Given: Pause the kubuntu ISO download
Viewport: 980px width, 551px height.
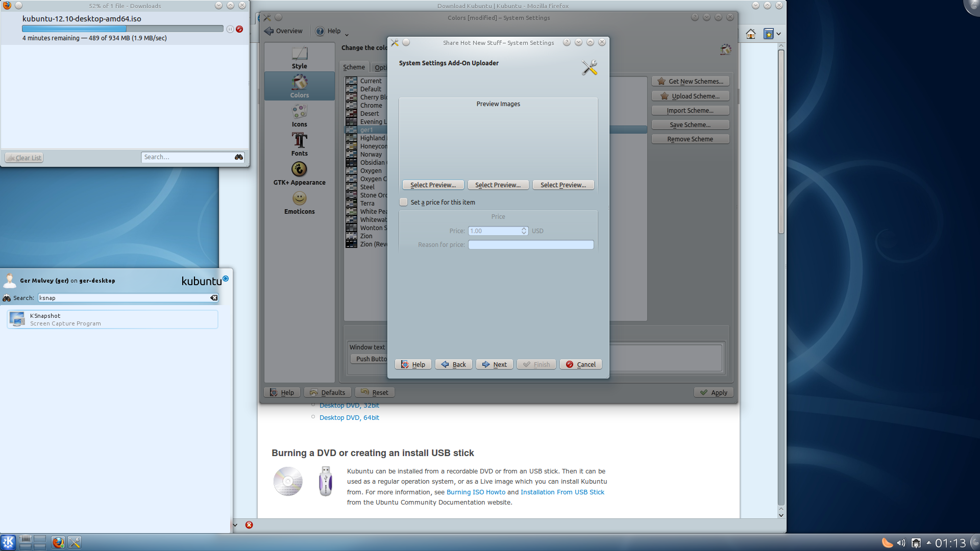Looking at the screenshot, I should pyautogui.click(x=230, y=29).
